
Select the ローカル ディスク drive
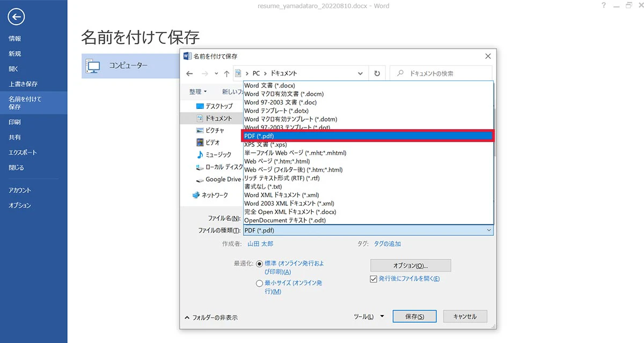219,167
